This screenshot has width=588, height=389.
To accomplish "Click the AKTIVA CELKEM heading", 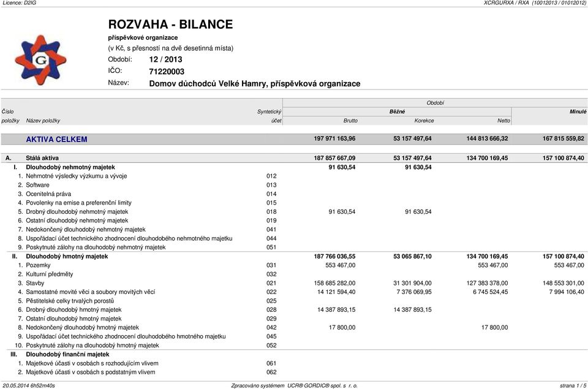I will 56,139.
